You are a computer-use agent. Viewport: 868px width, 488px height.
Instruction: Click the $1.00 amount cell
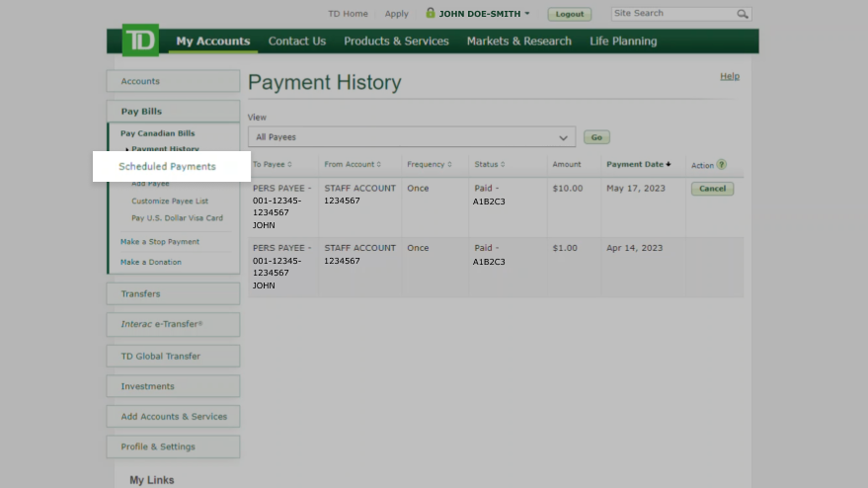coord(565,248)
